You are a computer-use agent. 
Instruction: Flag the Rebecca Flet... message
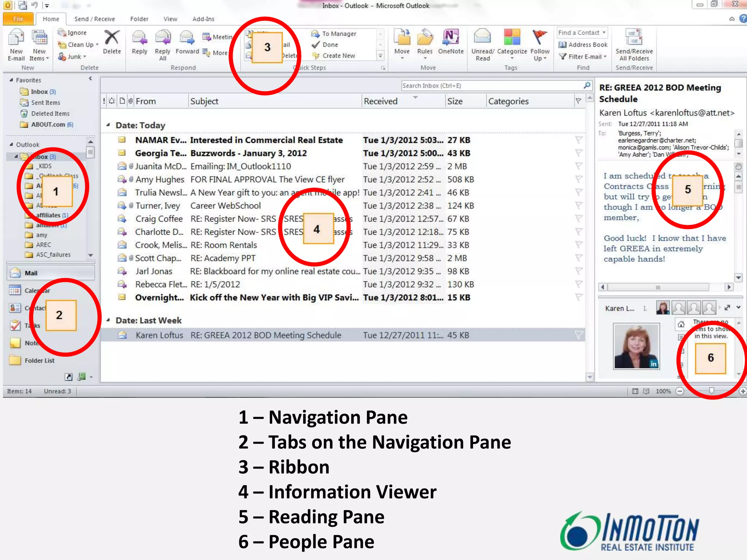[578, 284]
